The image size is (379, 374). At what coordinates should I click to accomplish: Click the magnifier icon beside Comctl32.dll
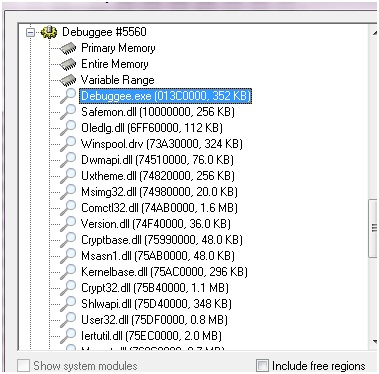(68, 208)
